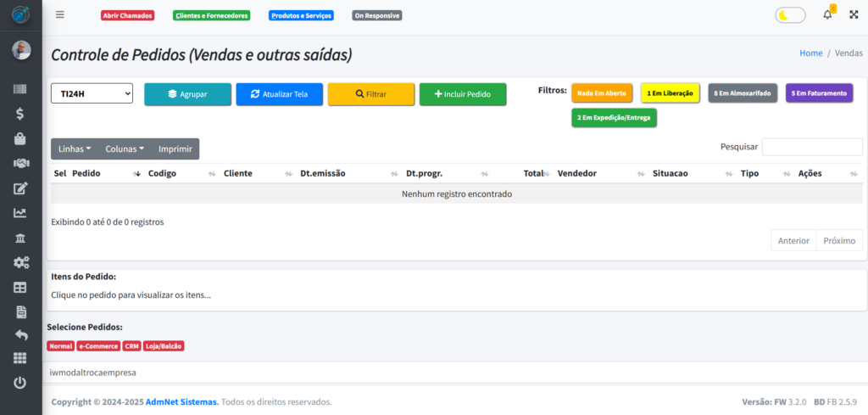The width and height of the screenshot is (868, 415).
Task: Open Produtos e Serviços shortcut
Action: [301, 15]
